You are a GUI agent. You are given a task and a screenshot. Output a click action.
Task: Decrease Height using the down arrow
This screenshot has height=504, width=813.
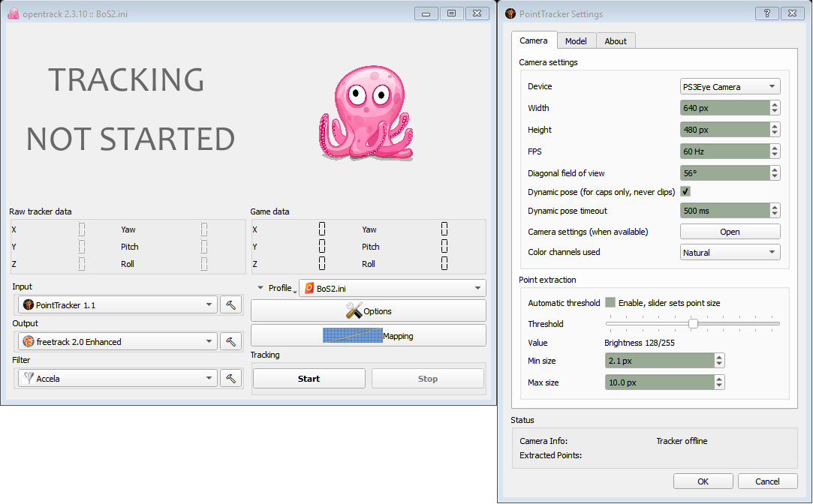pyautogui.click(x=775, y=133)
